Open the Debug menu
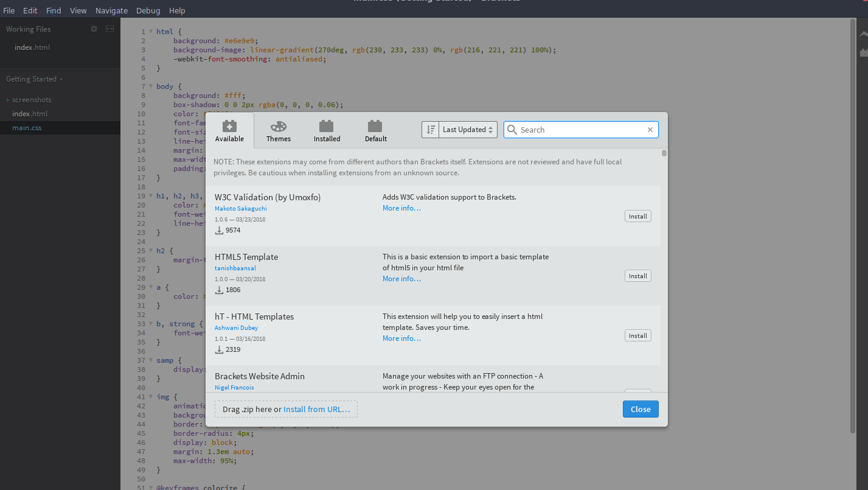Image resolution: width=868 pixels, height=490 pixels. [148, 10]
